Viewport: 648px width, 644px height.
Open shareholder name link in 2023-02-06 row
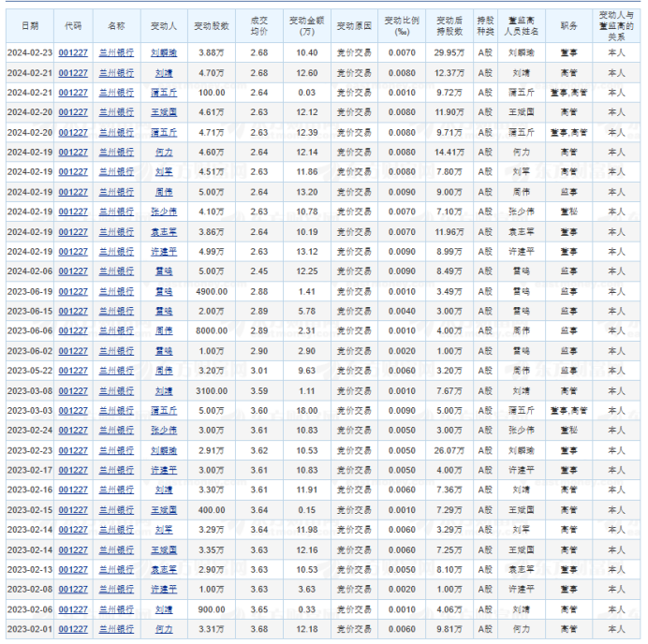(x=164, y=609)
